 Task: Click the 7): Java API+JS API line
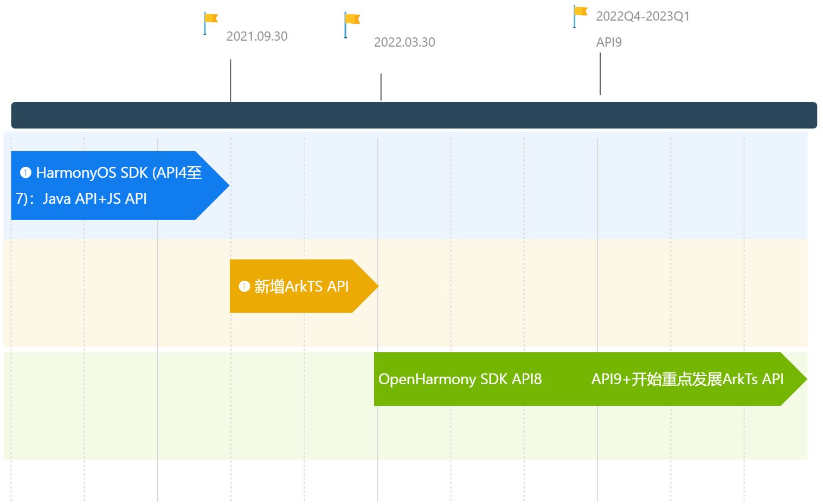tap(81, 199)
